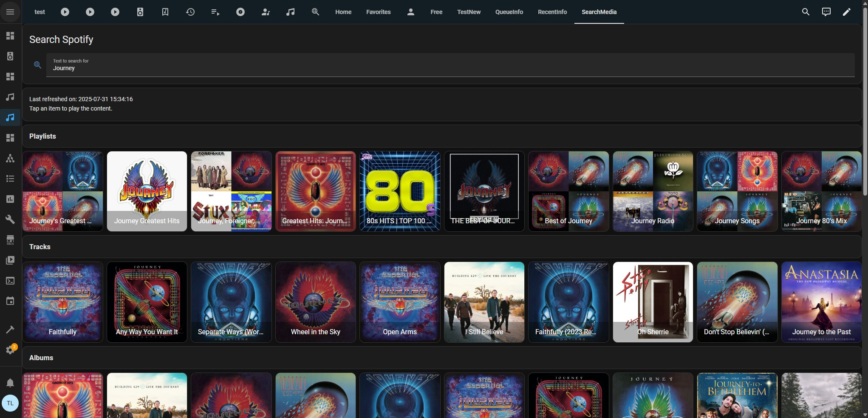Play the Best of Journey playlist
The image size is (868, 418).
568,191
